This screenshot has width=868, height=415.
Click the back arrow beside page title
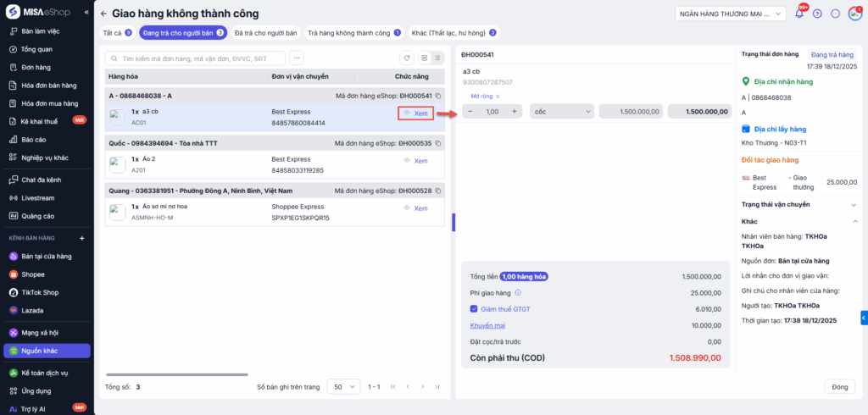pos(103,14)
